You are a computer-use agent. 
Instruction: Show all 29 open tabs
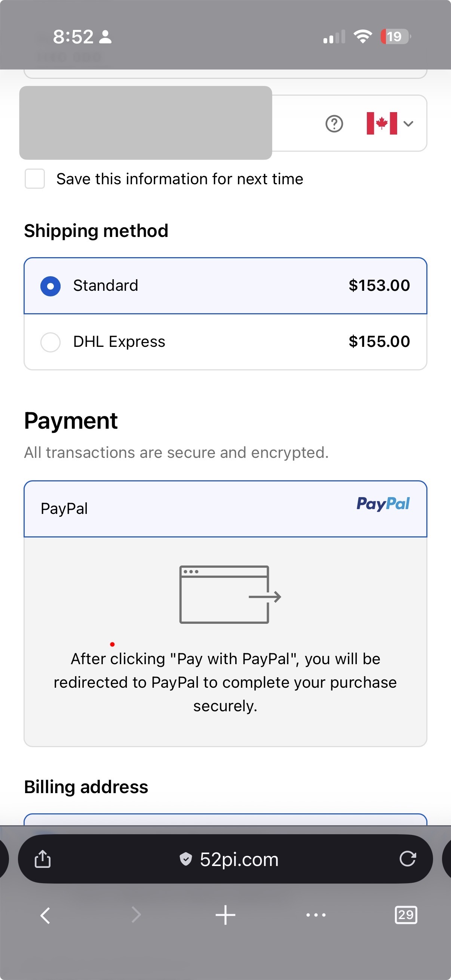point(406,915)
